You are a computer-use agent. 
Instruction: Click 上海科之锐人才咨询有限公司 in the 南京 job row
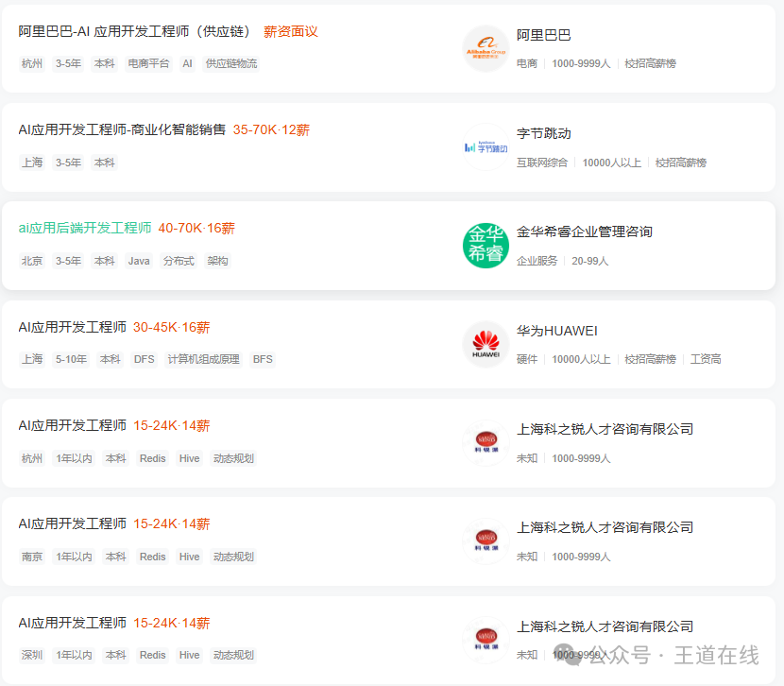pos(605,527)
